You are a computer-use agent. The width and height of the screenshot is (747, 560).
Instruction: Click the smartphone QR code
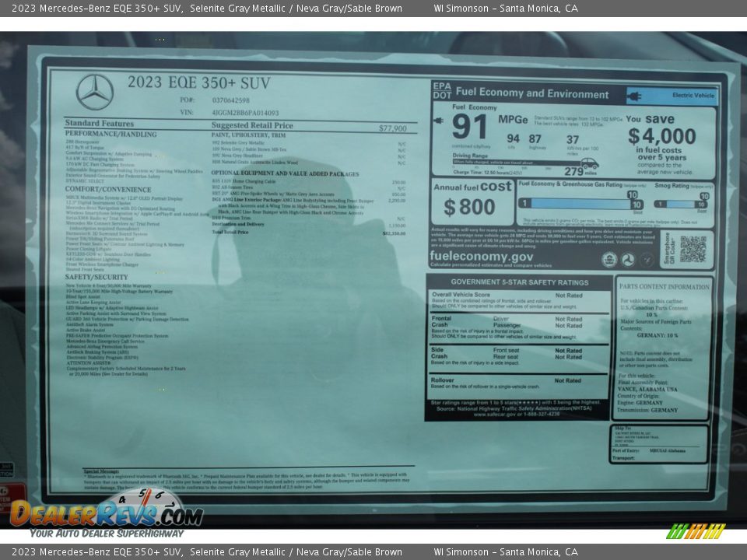(693, 249)
